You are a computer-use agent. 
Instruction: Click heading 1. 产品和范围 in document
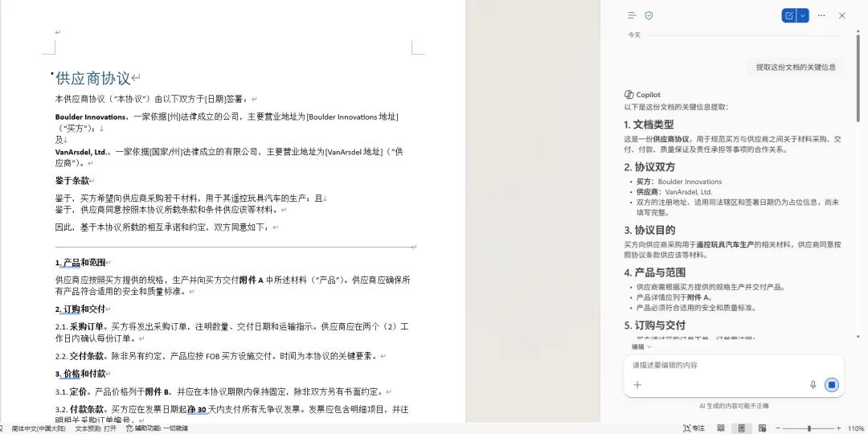coord(80,262)
